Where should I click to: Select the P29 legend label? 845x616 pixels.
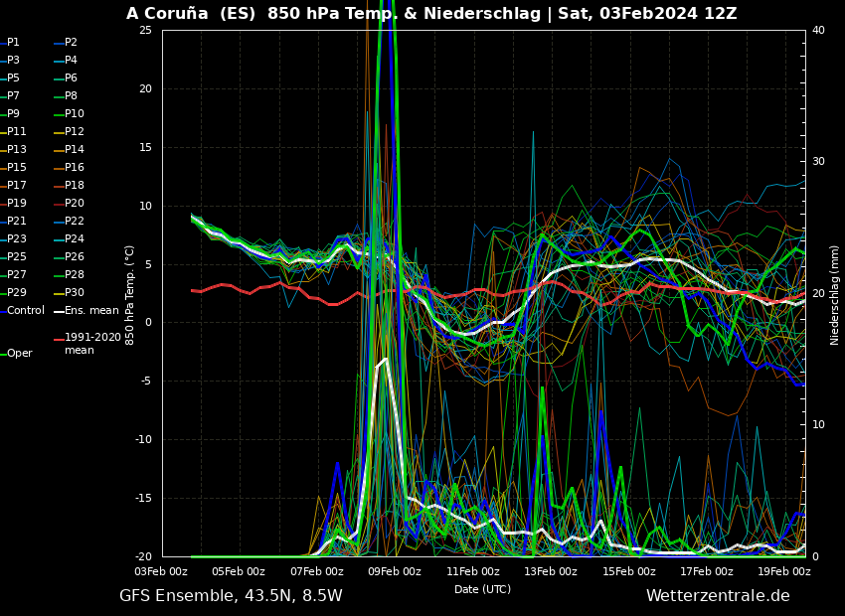click(17, 292)
